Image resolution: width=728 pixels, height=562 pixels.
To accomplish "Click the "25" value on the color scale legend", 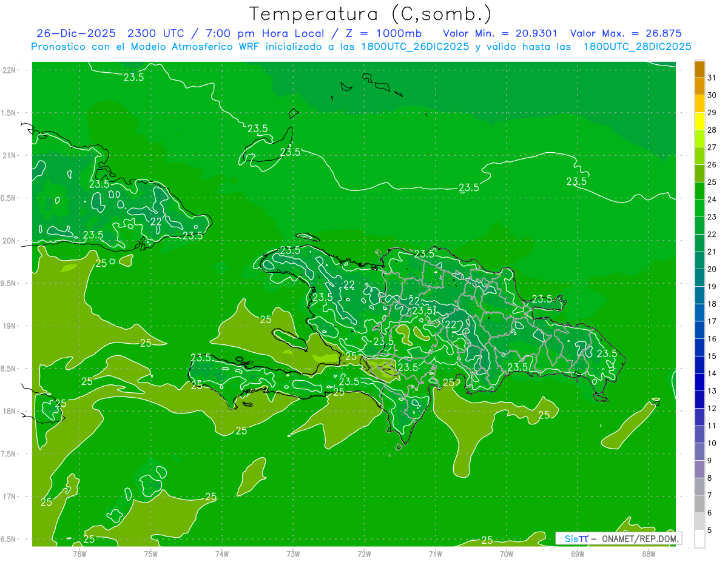I will [x=712, y=182].
